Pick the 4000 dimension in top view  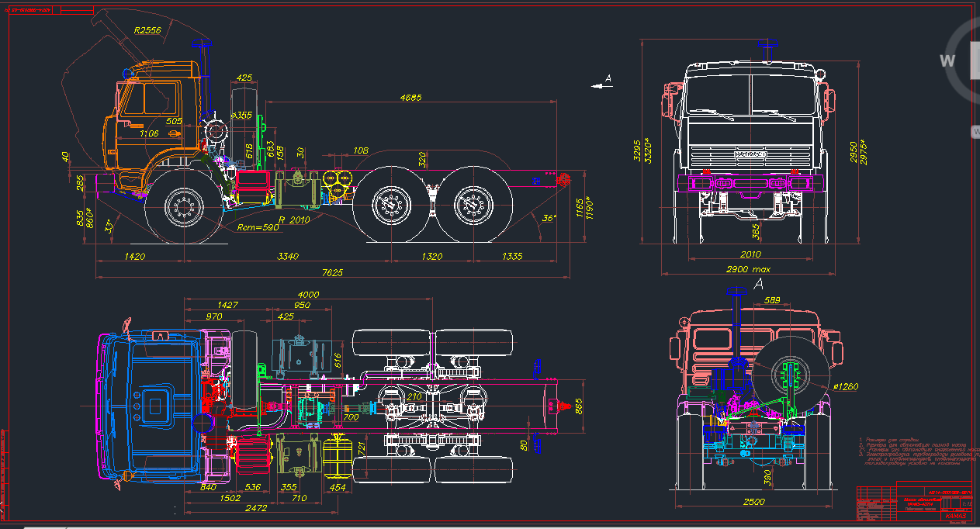309,295
